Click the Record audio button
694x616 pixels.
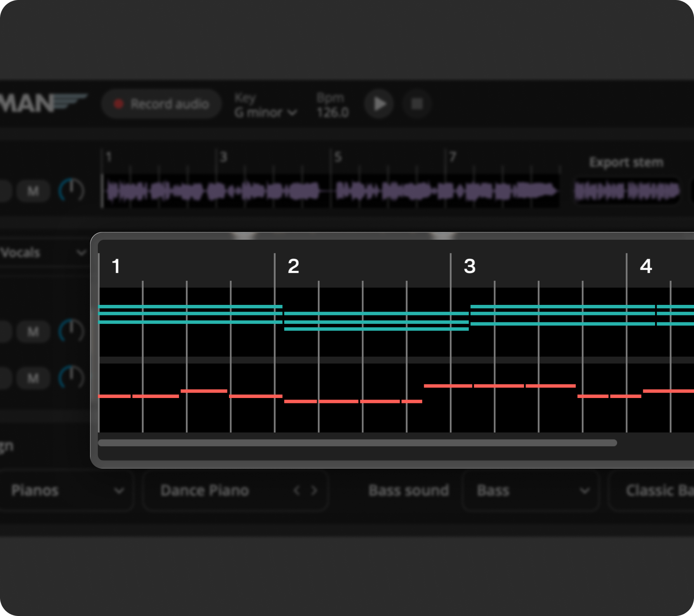coord(161,104)
